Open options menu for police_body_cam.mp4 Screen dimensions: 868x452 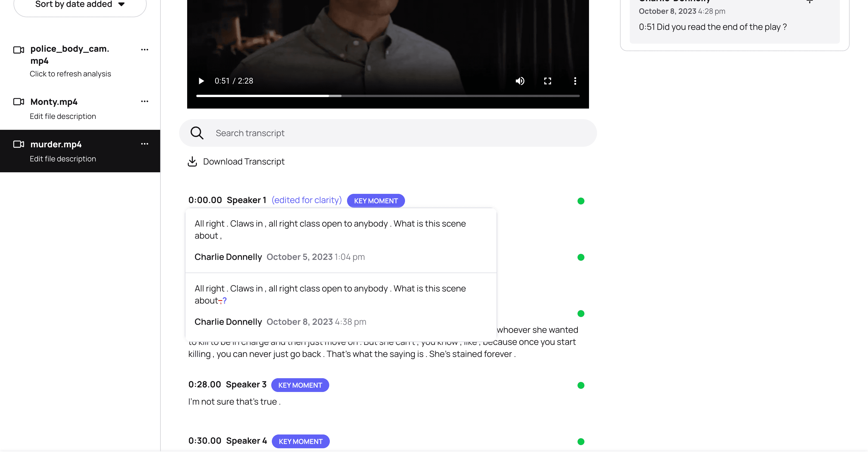point(145,50)
